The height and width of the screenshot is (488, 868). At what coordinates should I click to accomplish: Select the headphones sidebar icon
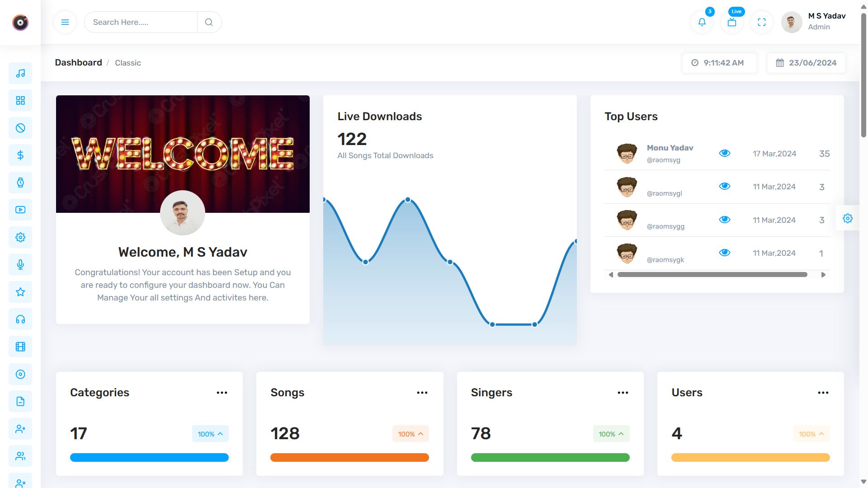tap(20, 319)
